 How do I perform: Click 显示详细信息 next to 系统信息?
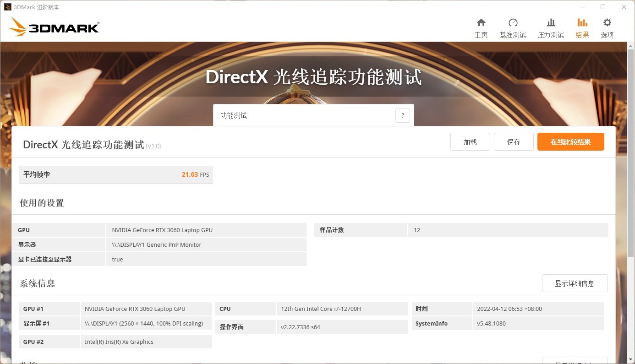pos(575,283)
